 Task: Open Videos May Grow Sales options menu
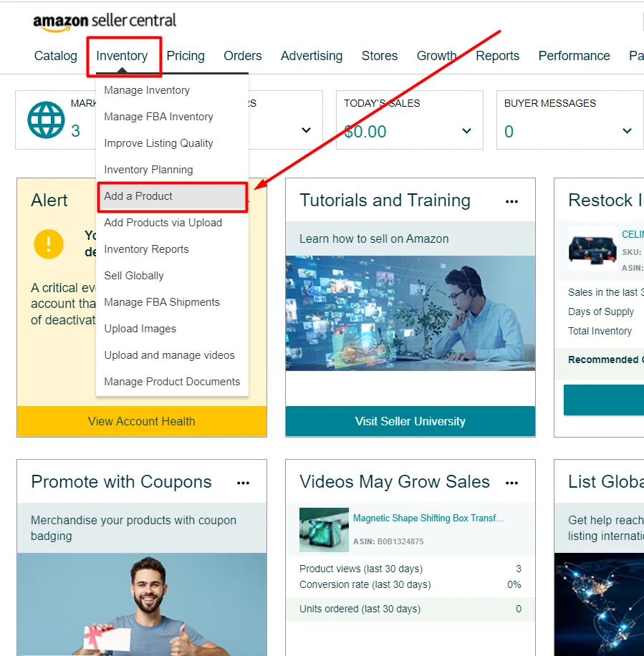(x=511, y=483)
